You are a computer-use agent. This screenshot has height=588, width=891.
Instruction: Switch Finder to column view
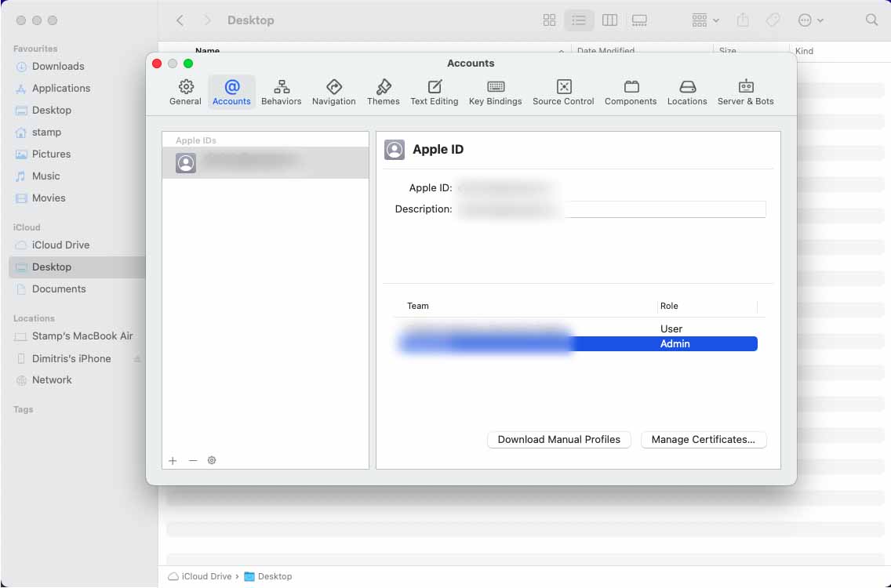(609, 20)
